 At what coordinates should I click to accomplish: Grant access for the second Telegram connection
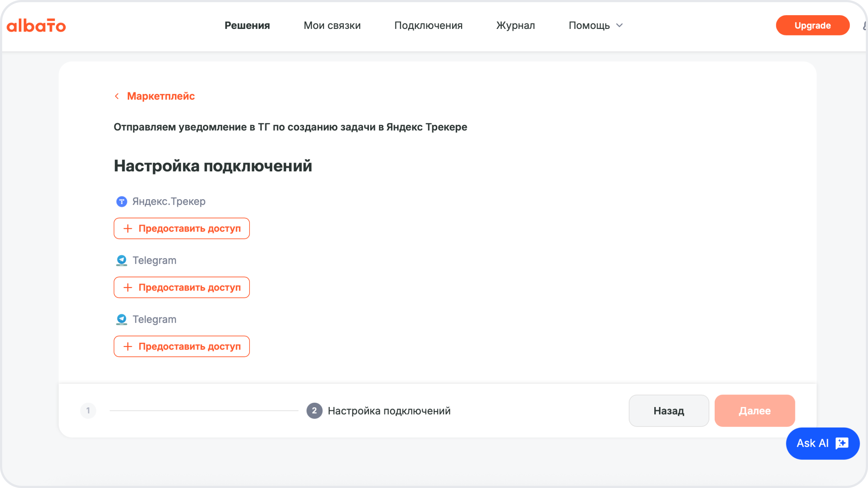tap(182, 346)
